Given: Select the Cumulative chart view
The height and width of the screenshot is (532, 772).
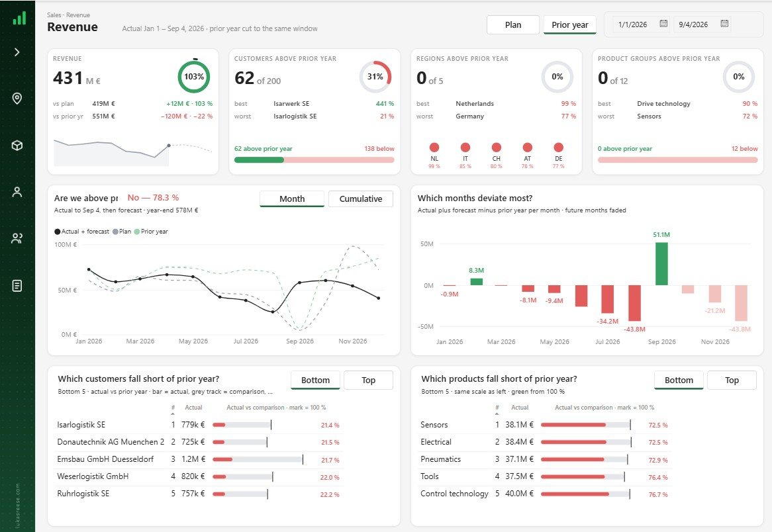Looking at the screenshot, I should (x=361, y=199).
